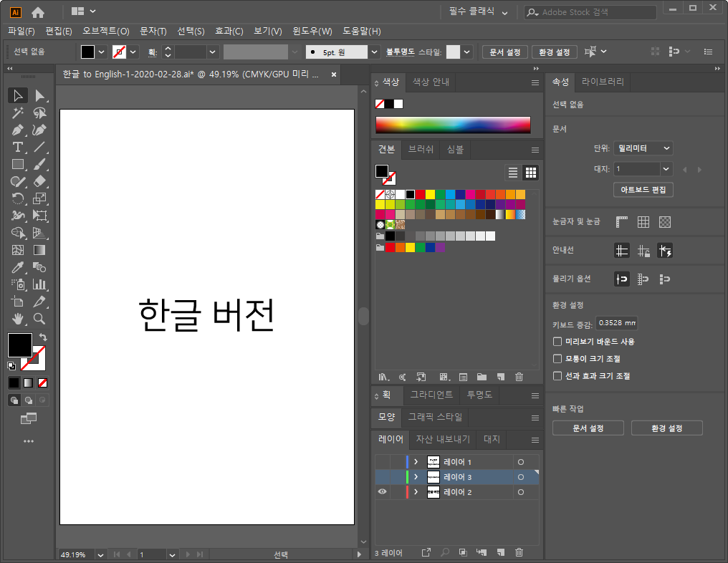Open the 단위 밀리미터 dropdown
This screenshot has width=728, height=563.
(643, 148)
